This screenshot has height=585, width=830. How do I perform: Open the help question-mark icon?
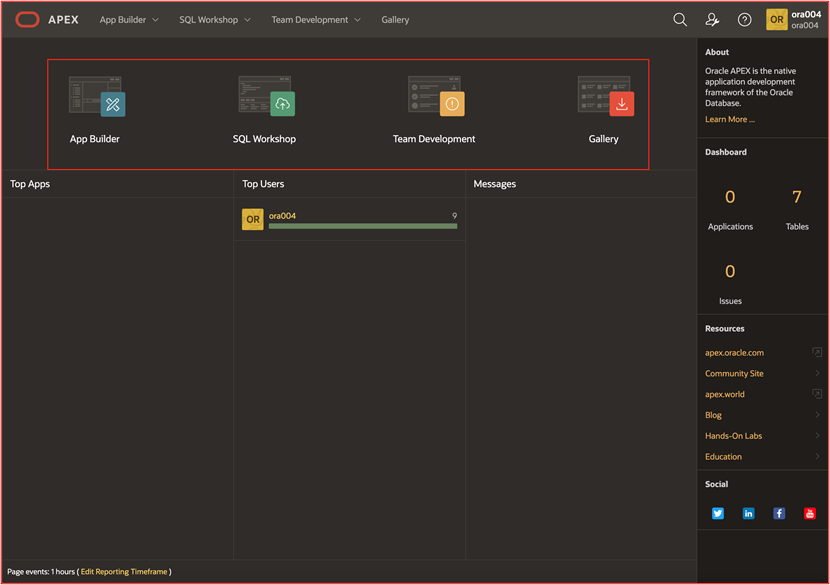[744, 20]
